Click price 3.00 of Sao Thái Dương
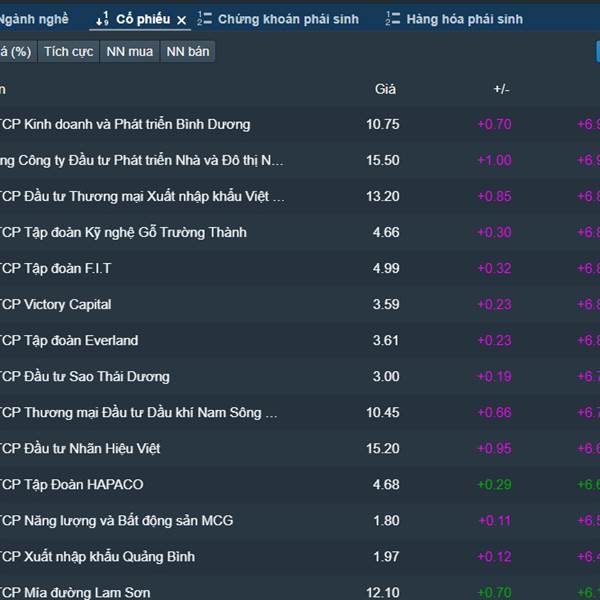 [x=386, y=376]
